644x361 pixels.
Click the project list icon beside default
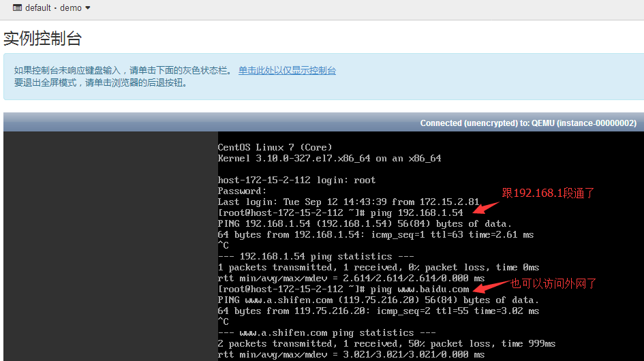click(17, 8)
